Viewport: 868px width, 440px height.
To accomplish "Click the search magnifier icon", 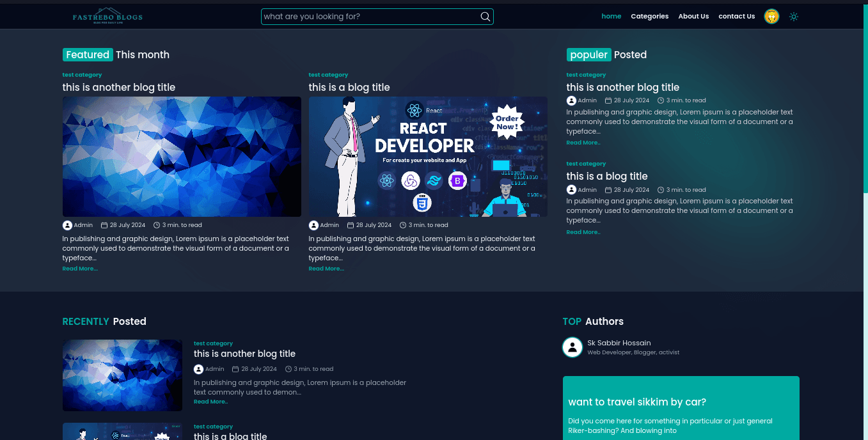I will tap(485, 17).
